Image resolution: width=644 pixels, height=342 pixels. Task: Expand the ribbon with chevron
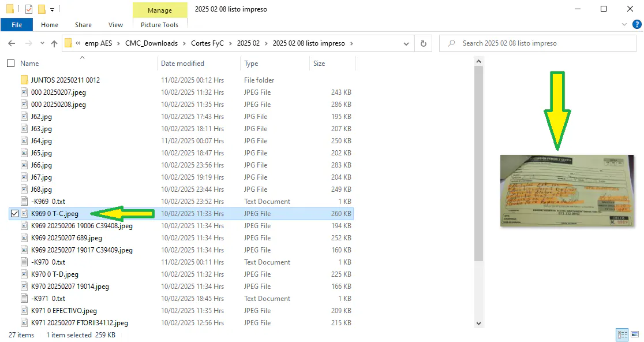(x=624, y=25)
